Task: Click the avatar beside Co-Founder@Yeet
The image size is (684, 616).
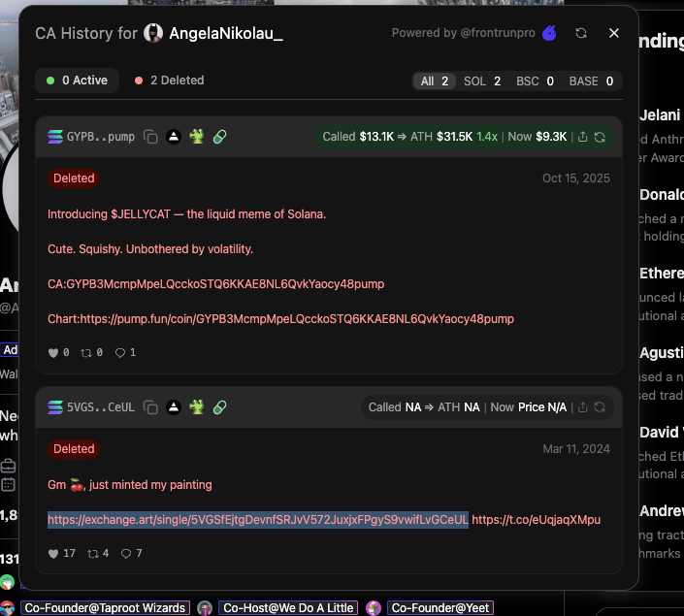Action: click(374, 607)
